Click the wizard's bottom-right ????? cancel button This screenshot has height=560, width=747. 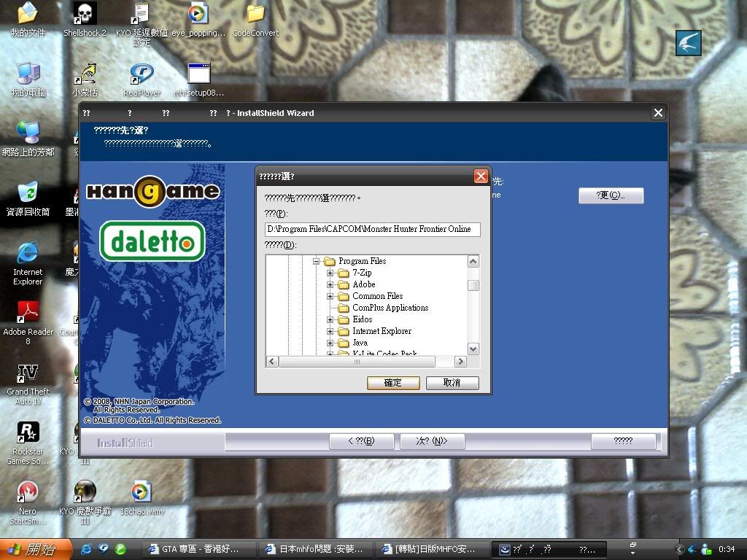(624, 441)
